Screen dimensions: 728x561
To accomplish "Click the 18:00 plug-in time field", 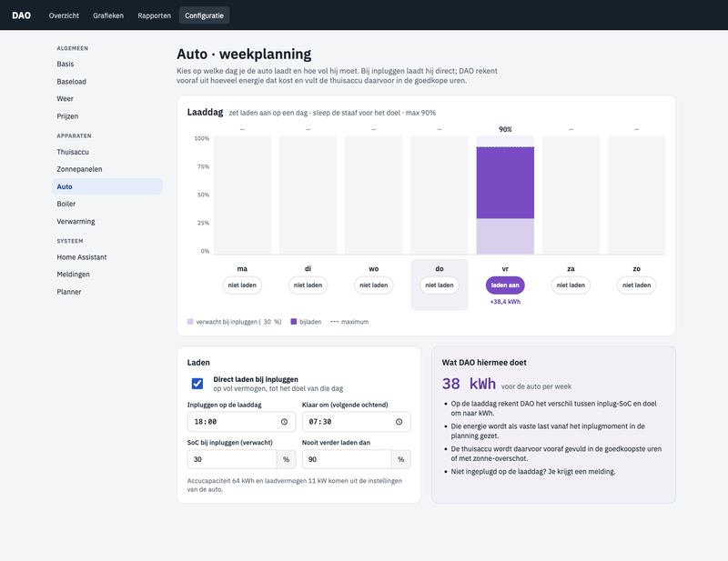I will 241,422.
